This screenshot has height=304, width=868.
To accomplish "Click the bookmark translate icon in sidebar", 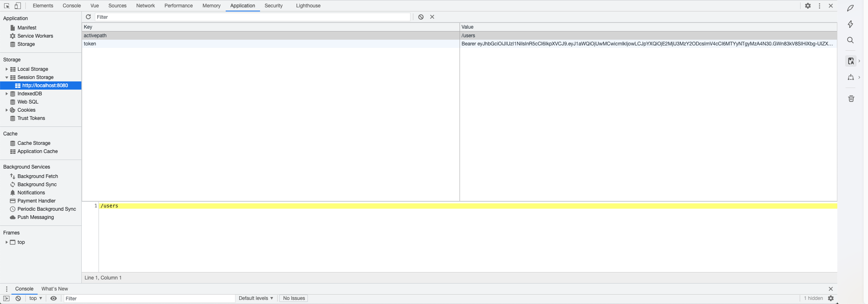I will click(x=851, y=61).
